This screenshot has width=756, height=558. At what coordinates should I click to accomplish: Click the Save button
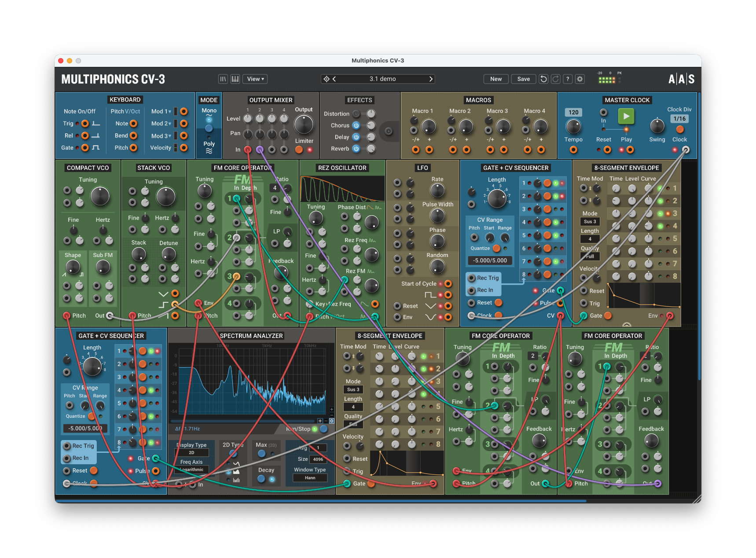[523, 79]
